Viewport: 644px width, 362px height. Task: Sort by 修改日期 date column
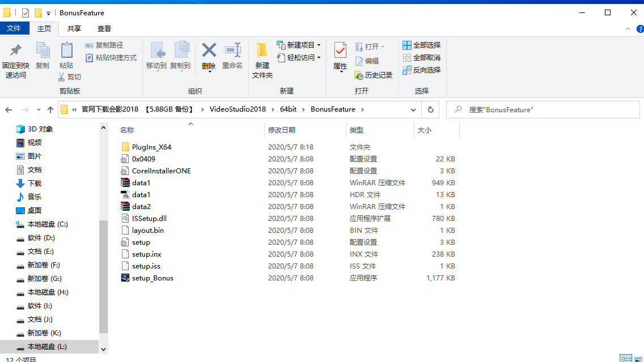tap(282, 130)
